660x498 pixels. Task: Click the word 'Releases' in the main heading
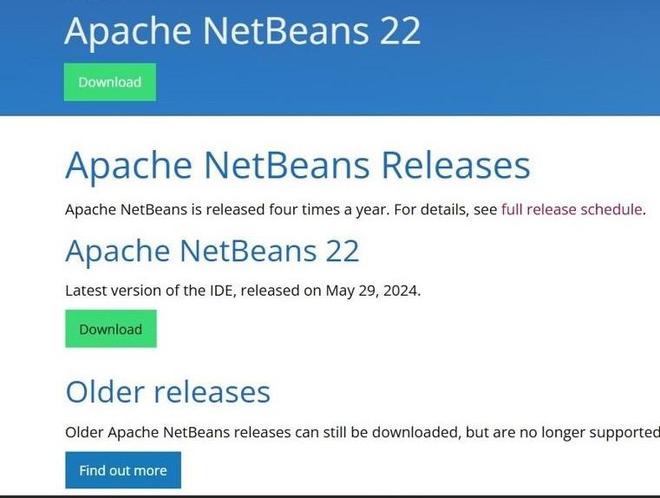click(455, 165)
